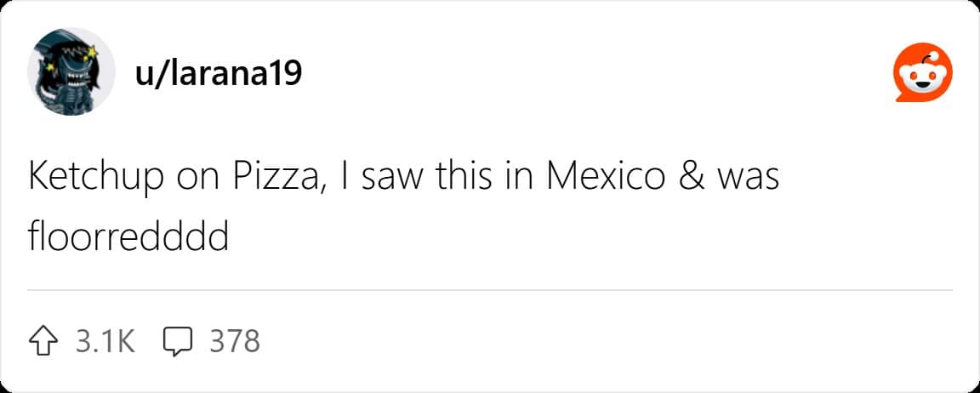Click the 3.1K upvote count
Image resolution: width=980 pixels, height=393 pixels.
pos(105,341)
